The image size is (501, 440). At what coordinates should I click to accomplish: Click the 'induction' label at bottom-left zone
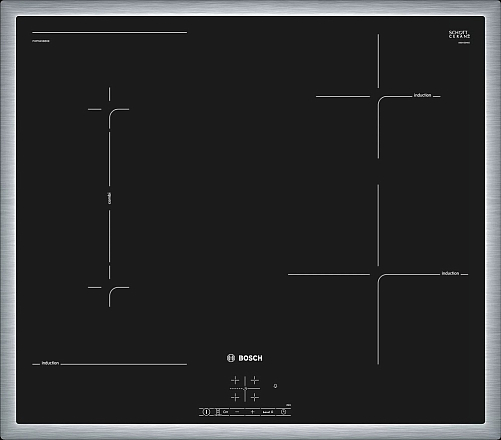50,363
